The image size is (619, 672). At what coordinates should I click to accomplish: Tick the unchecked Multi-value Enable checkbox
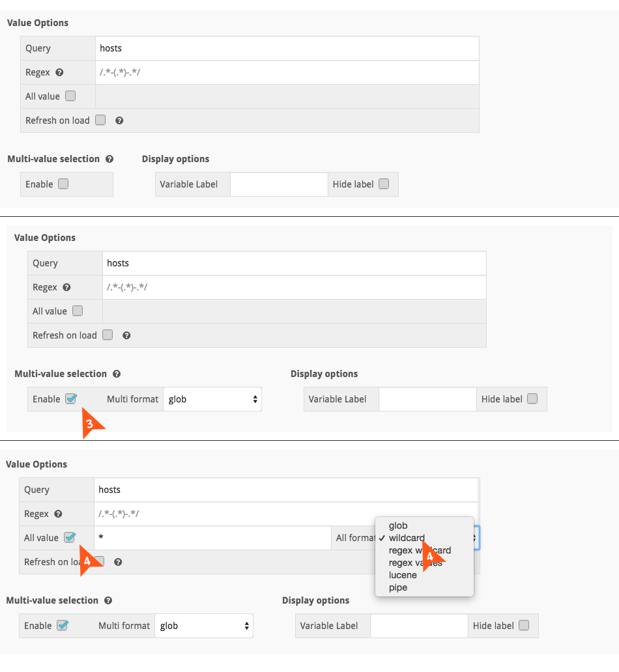click(63, 184)
